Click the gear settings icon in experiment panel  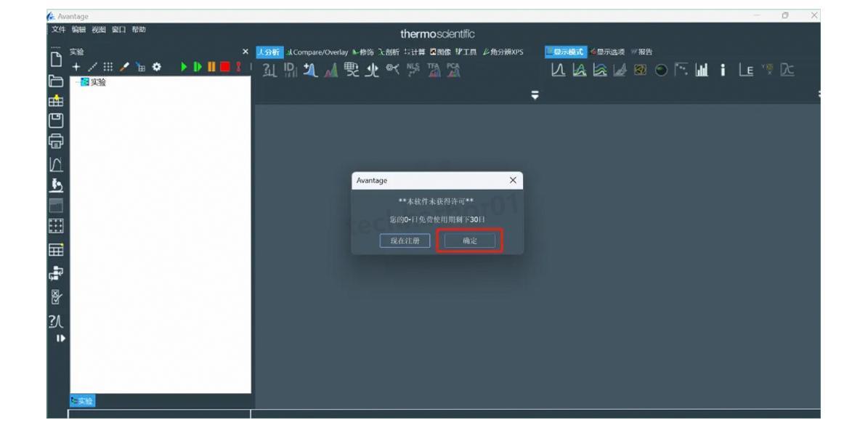point(155,67)
